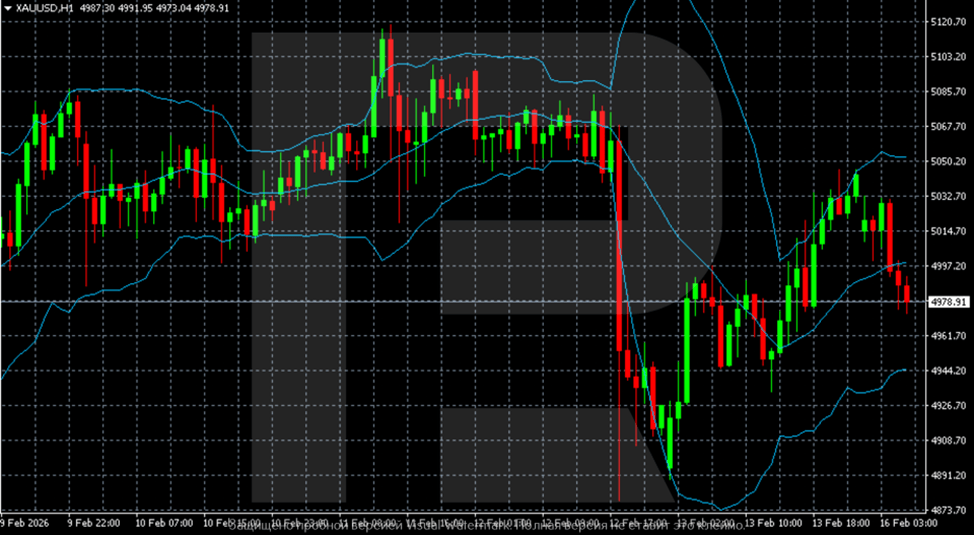Click the last red candle at chart's right edge
Viewport: 974px width, 535px height.
click(907, 294)
